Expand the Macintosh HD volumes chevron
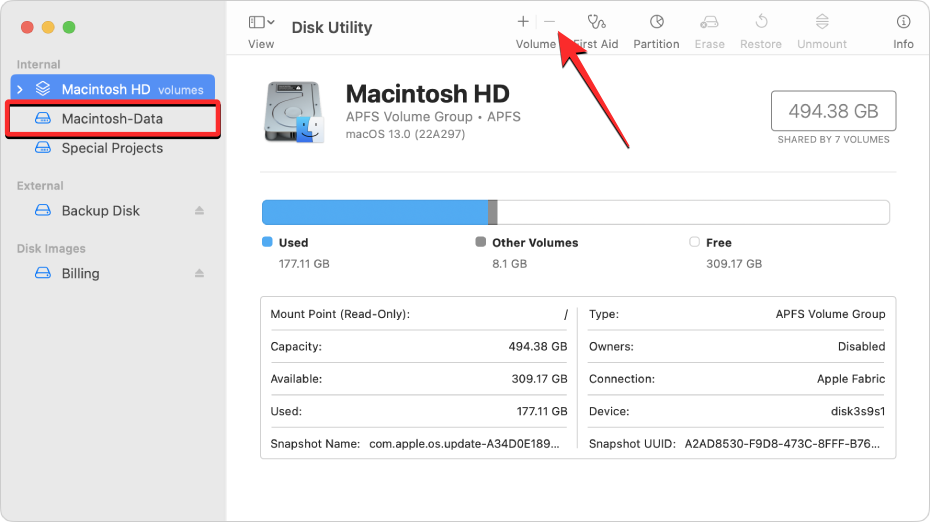The width and height of the screenshot is (932, 524). (x=20, y=90)
